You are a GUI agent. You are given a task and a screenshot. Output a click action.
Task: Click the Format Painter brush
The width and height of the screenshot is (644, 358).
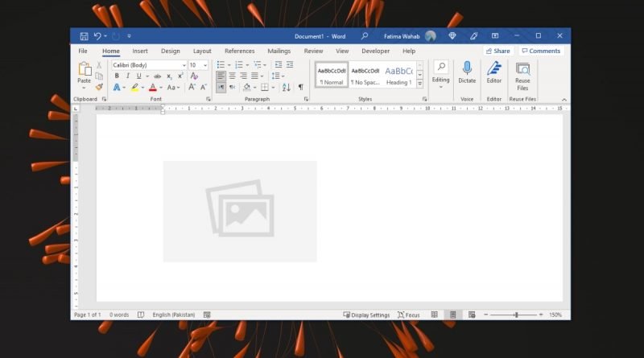99,87
